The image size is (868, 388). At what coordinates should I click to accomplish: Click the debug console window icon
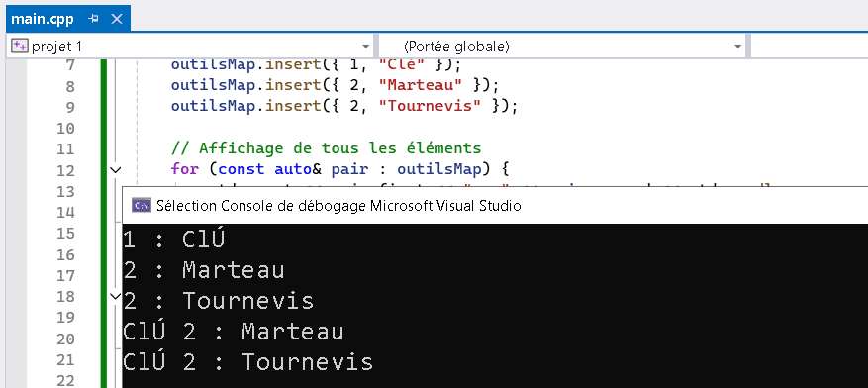[x=142, y=206]
